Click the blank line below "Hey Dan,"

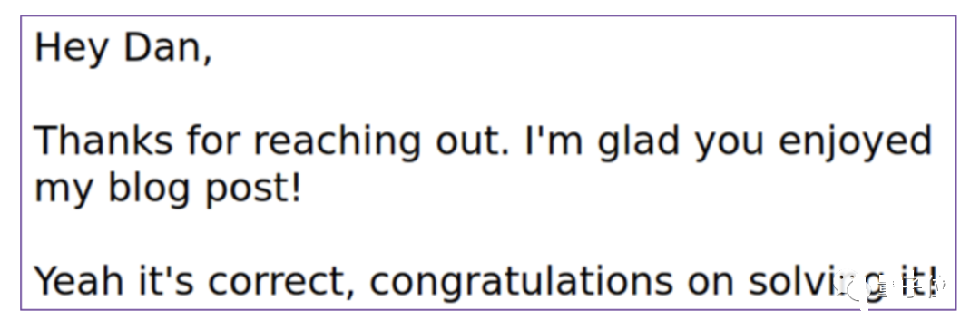[x=487, y=93]
